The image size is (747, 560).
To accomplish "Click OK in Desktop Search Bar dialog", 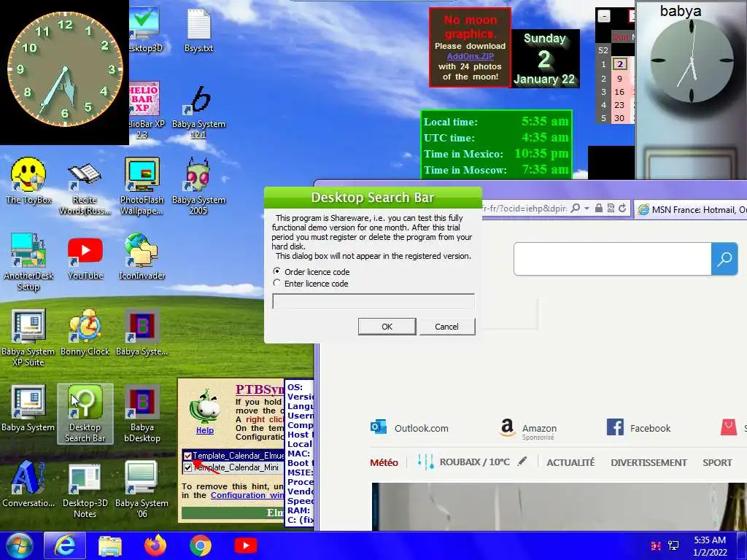I will pos(387,327).
